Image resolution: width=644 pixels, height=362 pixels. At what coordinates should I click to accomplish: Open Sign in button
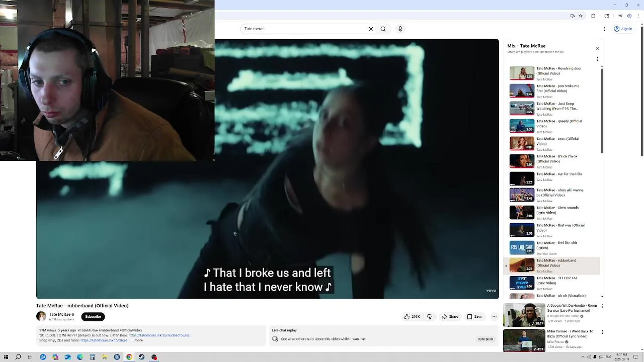click(623, 29)
